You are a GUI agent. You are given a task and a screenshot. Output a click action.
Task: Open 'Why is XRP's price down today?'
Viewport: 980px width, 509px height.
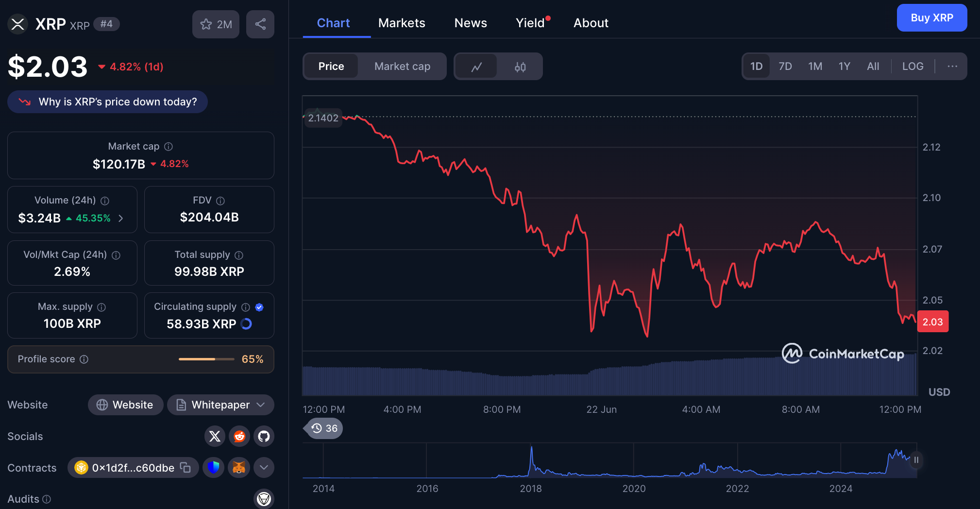tap(108, 102)
